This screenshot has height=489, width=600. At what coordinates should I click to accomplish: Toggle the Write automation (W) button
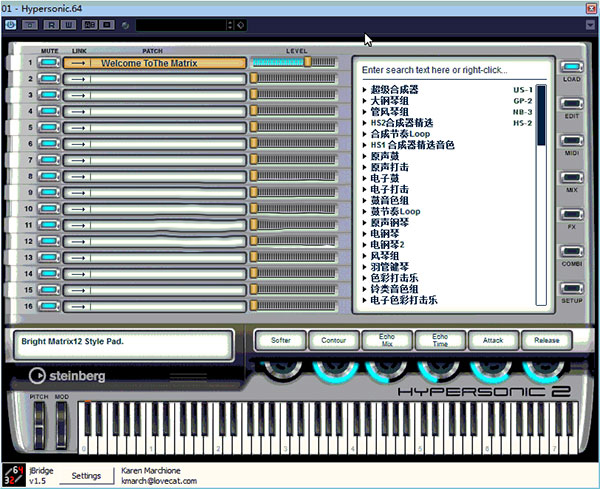point(68,25)
